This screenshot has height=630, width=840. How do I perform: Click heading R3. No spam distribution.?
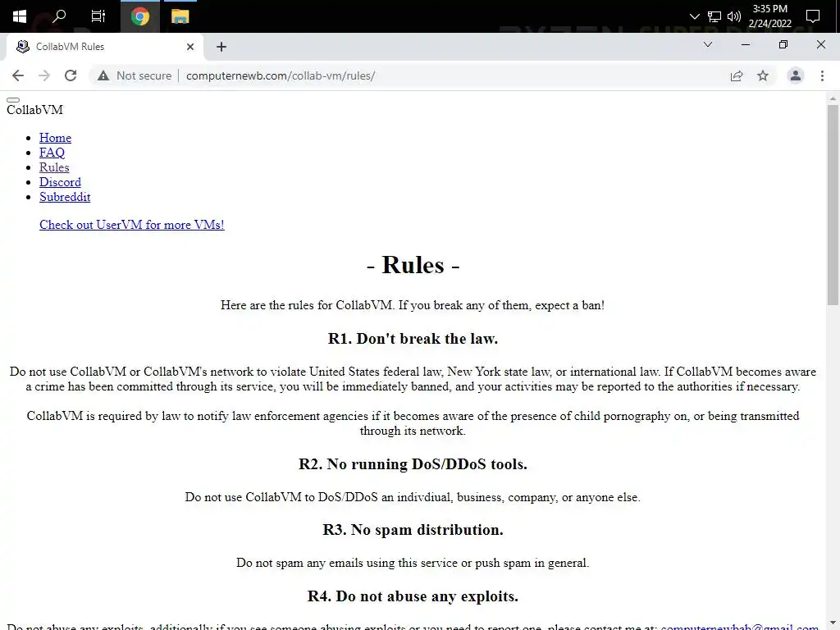coord(413,530)
